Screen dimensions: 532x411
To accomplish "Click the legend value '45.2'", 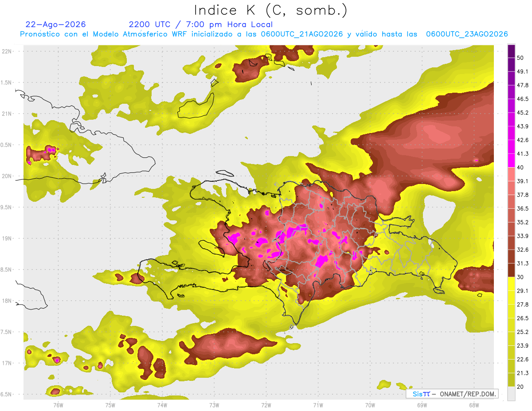I will [x=523, y=113].
